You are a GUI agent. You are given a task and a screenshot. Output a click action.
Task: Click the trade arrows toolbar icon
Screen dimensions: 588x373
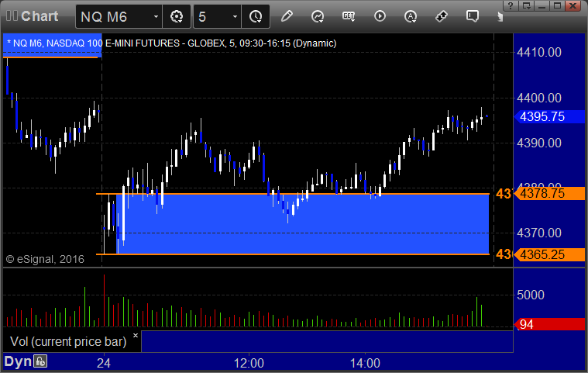(442, 16)
